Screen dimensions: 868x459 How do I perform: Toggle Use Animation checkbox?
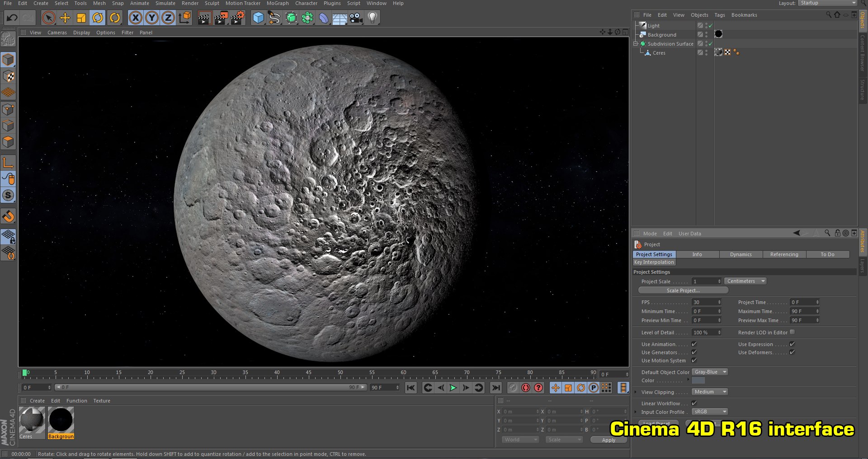pos(694,344)
